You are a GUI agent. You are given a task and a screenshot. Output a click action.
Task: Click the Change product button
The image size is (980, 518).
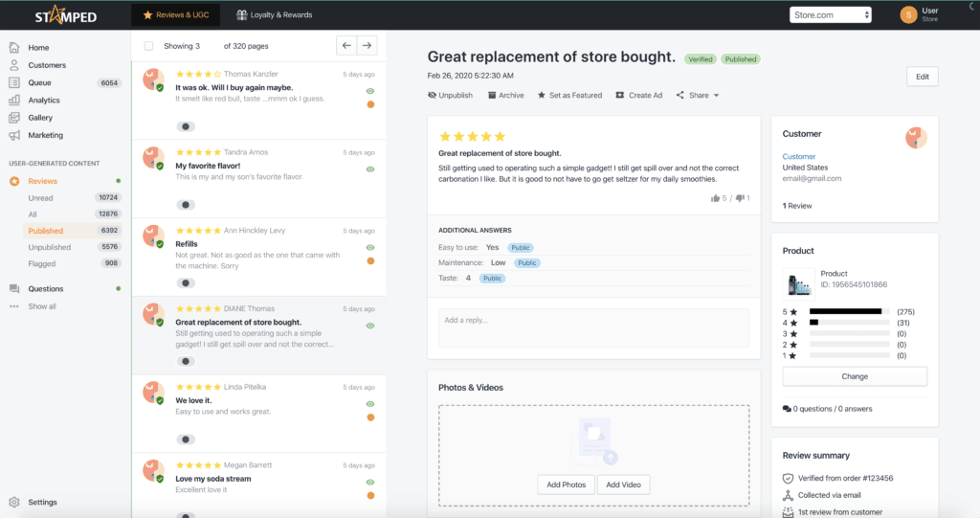[855, 376]
